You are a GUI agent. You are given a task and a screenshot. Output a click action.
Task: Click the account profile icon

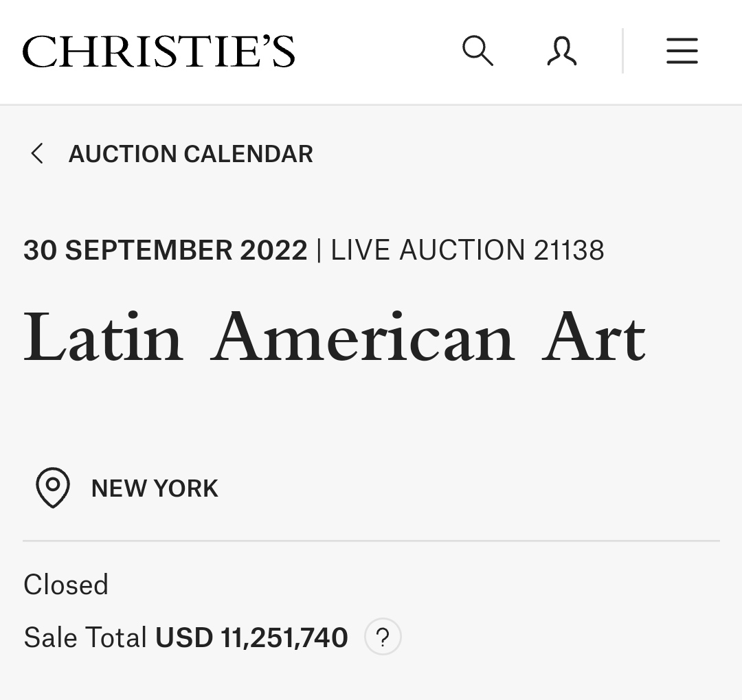pos(562,52)
